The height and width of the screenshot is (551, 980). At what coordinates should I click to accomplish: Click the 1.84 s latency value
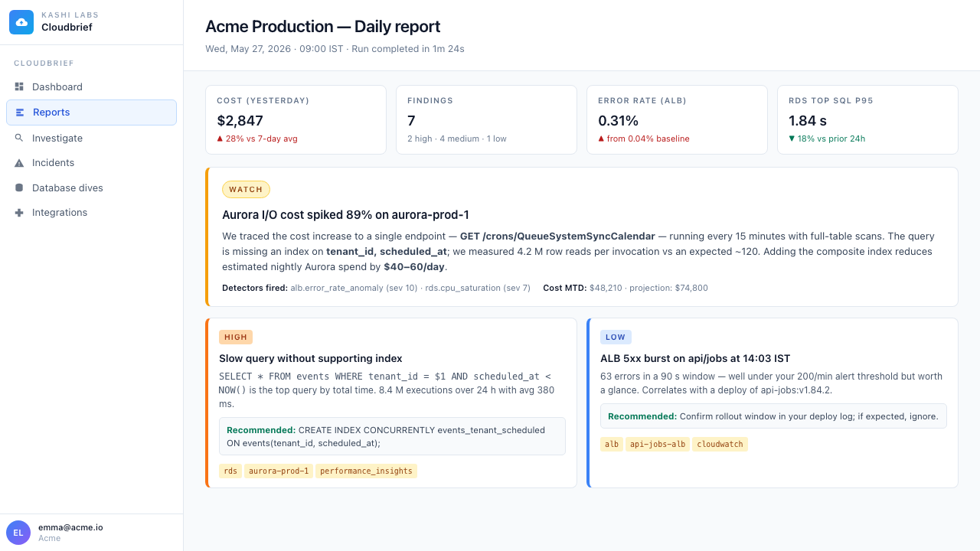(808, 121)
